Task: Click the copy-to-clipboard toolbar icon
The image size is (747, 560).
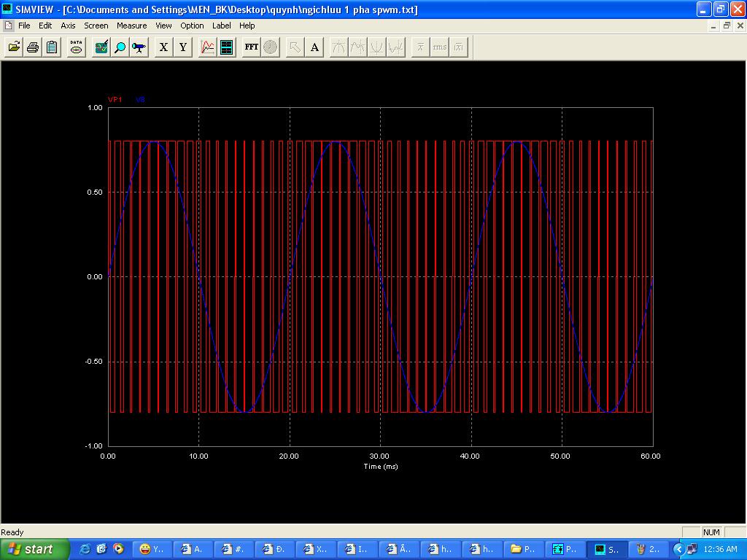Action: point(52,47)
